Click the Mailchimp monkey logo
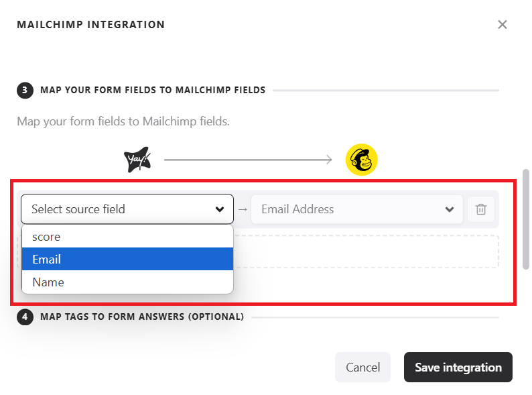Image resolution: width=532 pixels, height=395 pixels. click(362, 160)
